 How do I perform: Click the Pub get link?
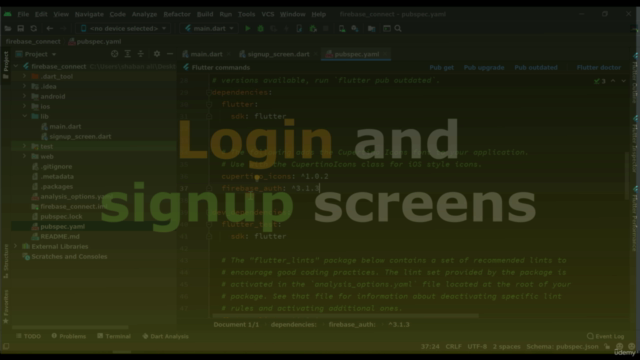(x=441, y=67)
